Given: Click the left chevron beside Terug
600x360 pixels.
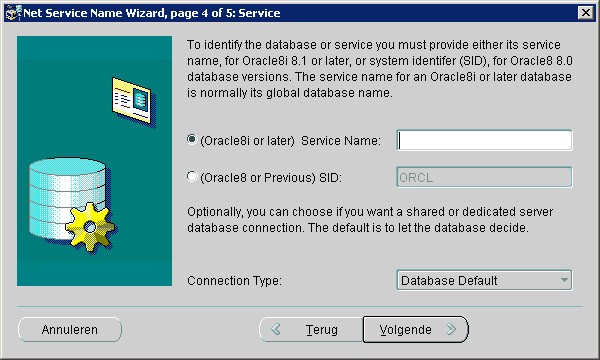Looking at the screenshot, I should click(x=276, y=329).
